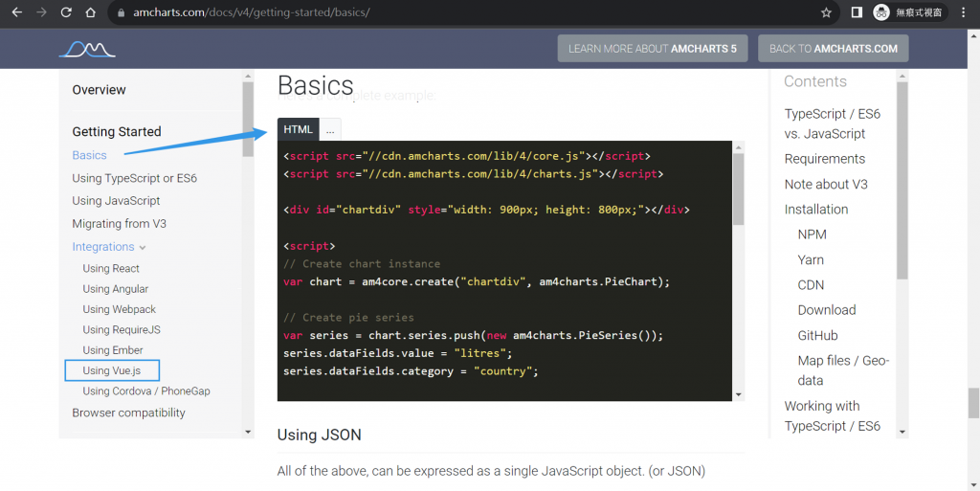This screenshot has width=980, height=491.
Task: Open the ellipsis code tab
Action: coord(330,130)
